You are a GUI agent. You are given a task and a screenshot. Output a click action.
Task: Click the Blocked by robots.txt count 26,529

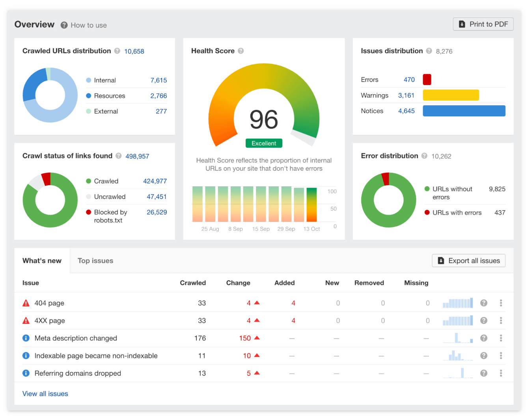[x=157, y=212]
